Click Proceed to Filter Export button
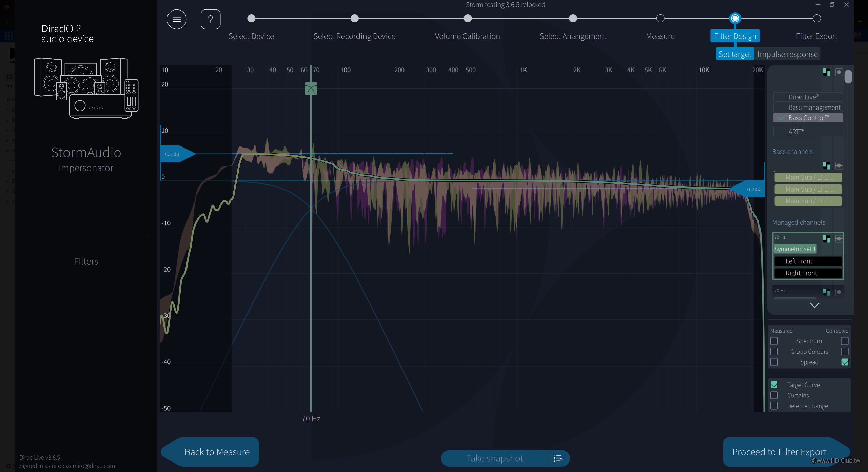Viewport: 868px width, 472px height. (779, 452)
